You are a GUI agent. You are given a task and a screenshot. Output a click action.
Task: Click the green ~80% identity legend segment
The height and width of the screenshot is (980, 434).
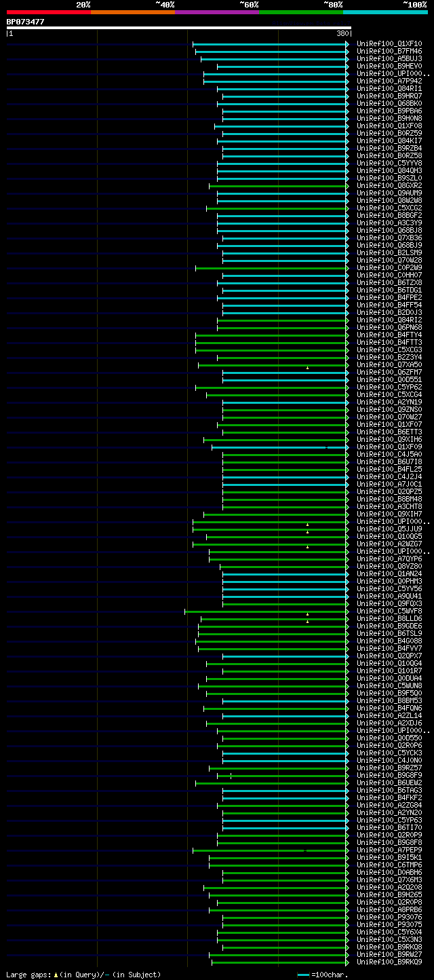pyautogui.click(x=301, y=12)
